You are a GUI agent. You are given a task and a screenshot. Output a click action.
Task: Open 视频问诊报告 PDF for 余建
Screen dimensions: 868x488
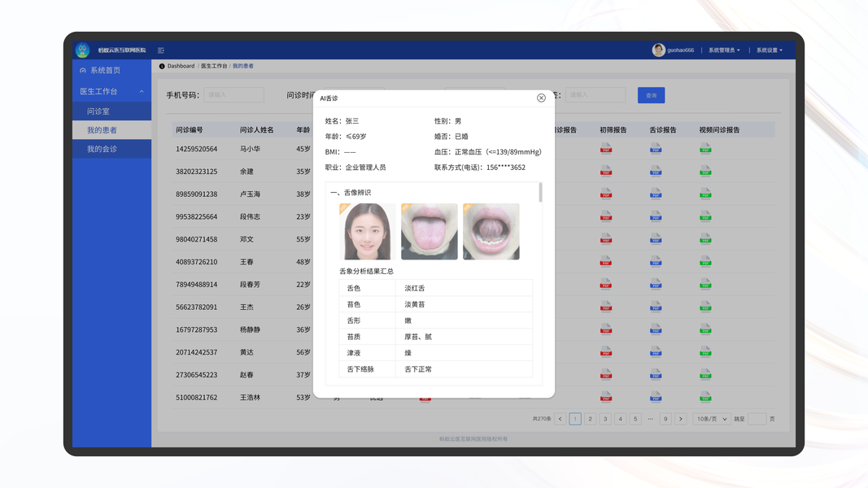tap(705, 171)
